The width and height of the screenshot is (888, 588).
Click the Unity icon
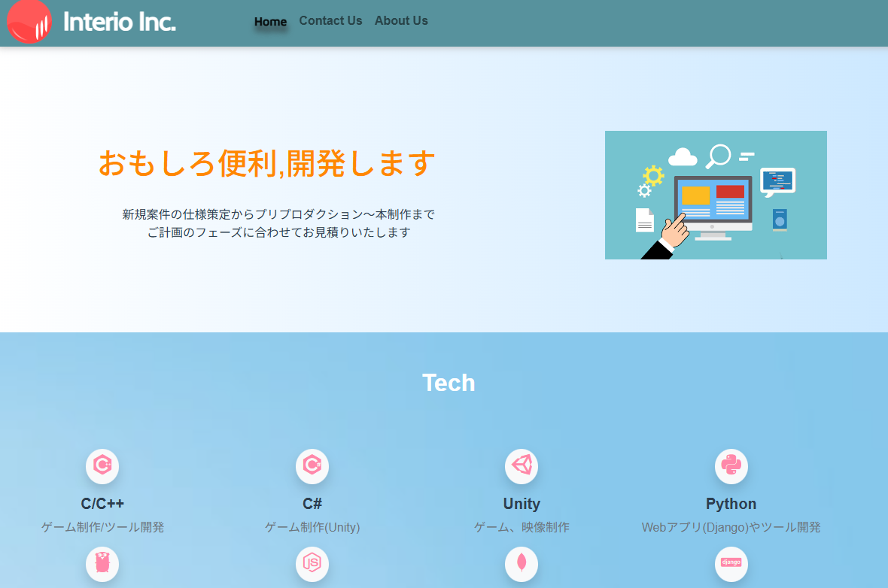[522, 465]
